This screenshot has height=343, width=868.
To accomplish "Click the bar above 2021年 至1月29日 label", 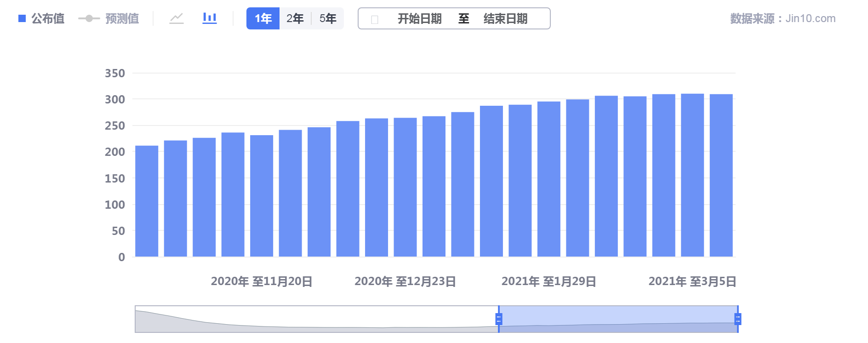I will coord(549,179).
